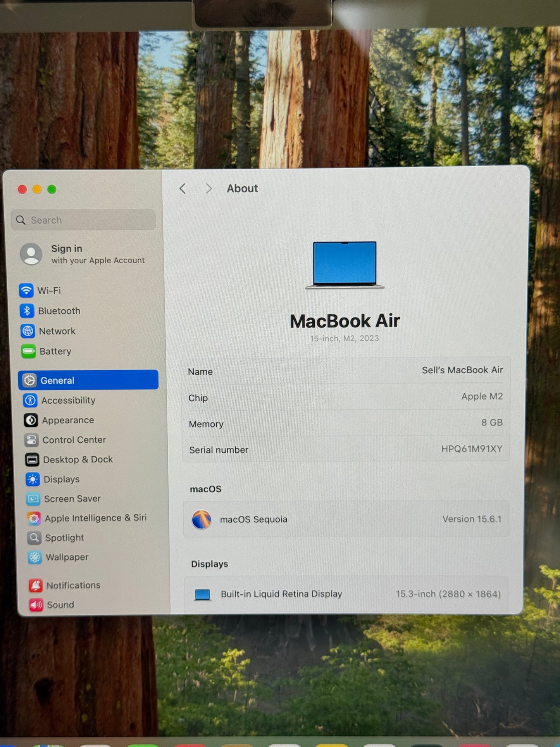Open Wallpaper settings label
The height and width of the screenshot is (747, 560).
point(67,557)
